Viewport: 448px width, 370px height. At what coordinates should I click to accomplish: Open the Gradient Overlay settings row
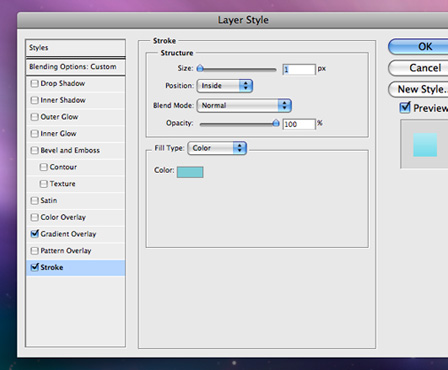[75, 234]
